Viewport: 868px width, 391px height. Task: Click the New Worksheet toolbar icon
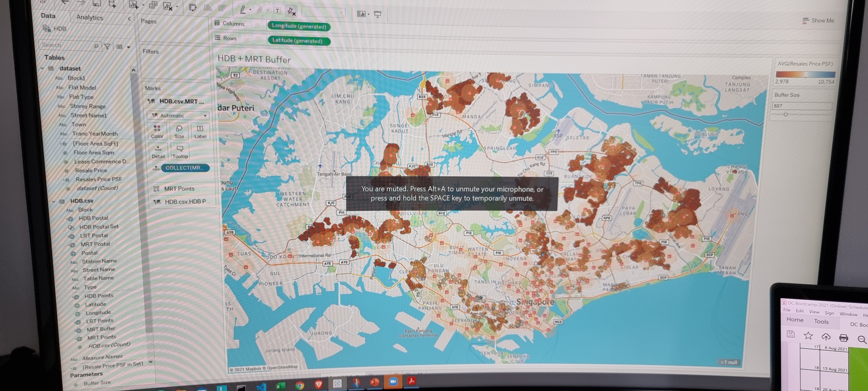tap(133, 5)
